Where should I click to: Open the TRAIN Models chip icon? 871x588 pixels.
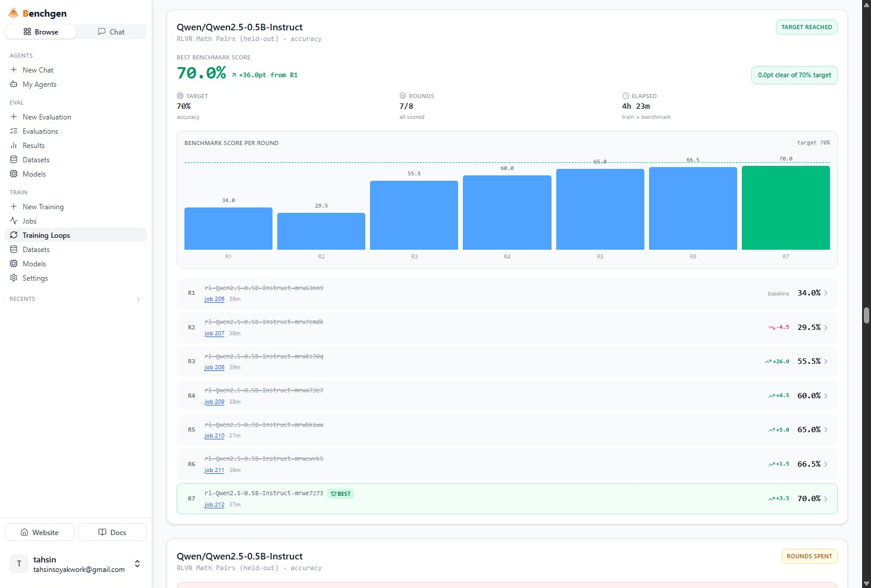click(14, 264)
